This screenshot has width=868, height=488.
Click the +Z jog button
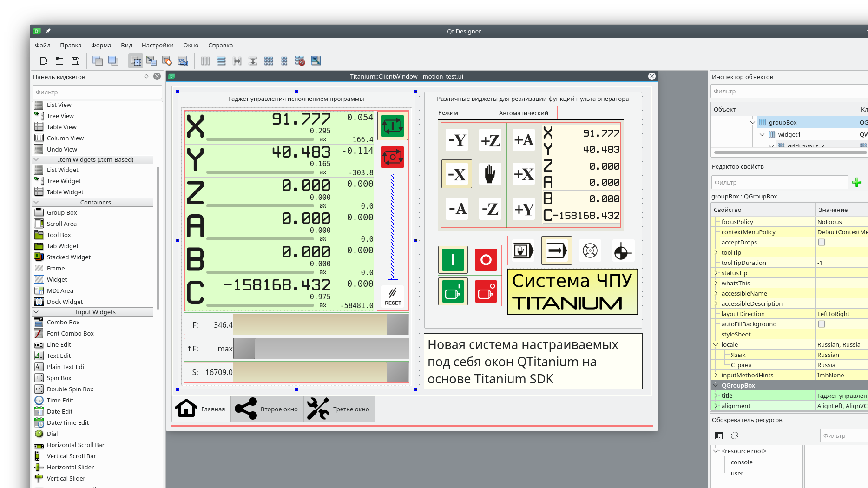pyautogui.click(x=490, y=140)
